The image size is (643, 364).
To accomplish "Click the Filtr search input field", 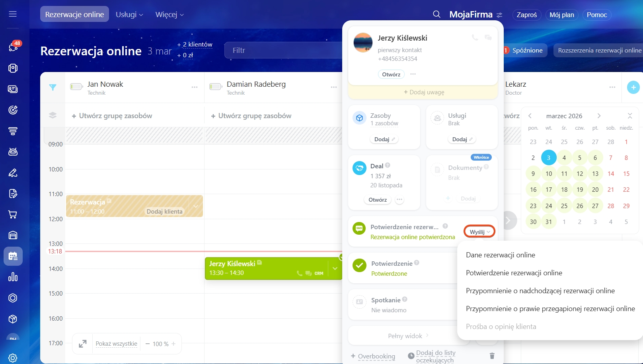I will tap(283, 51).
